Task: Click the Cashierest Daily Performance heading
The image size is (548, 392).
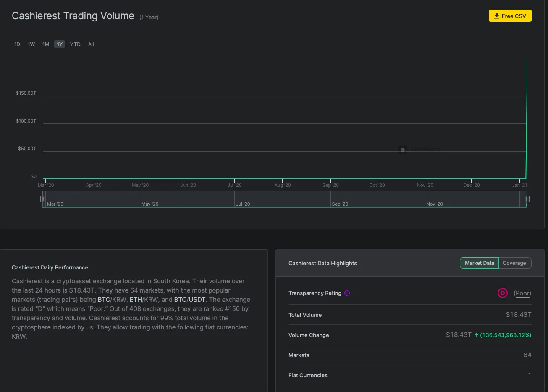Action: coord(50,267)
